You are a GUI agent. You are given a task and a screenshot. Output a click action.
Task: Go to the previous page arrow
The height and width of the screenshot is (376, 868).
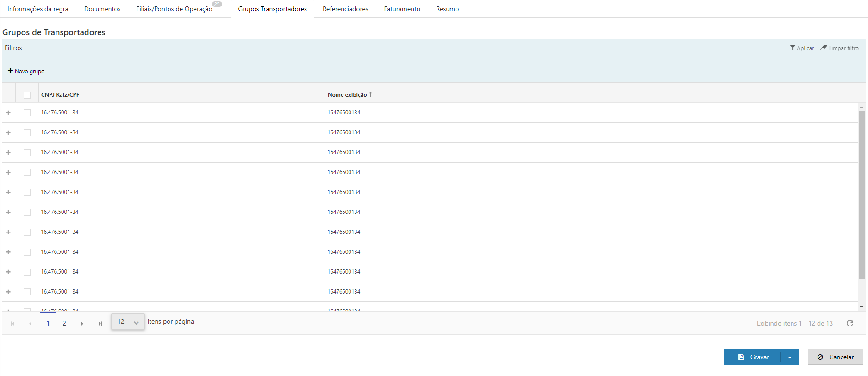pos(31,324)
